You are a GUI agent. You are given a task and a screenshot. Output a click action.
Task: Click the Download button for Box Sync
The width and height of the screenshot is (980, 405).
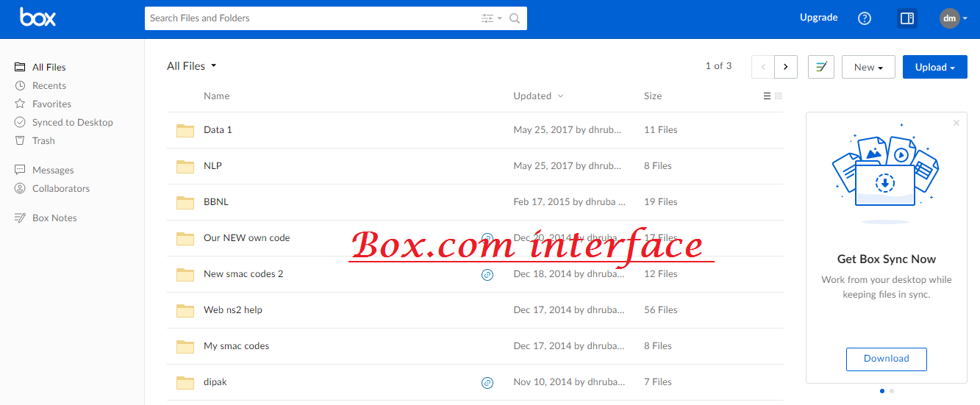tap(887, 359)
